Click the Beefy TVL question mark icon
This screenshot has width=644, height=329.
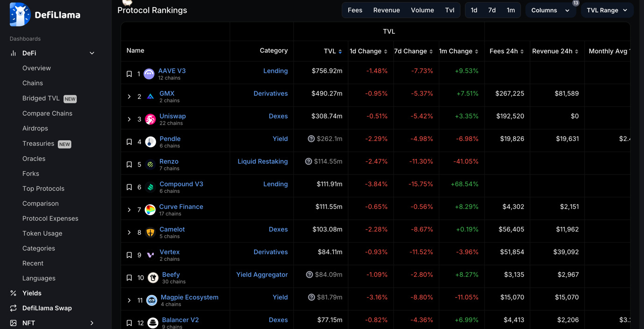click(x=309, y=274)
